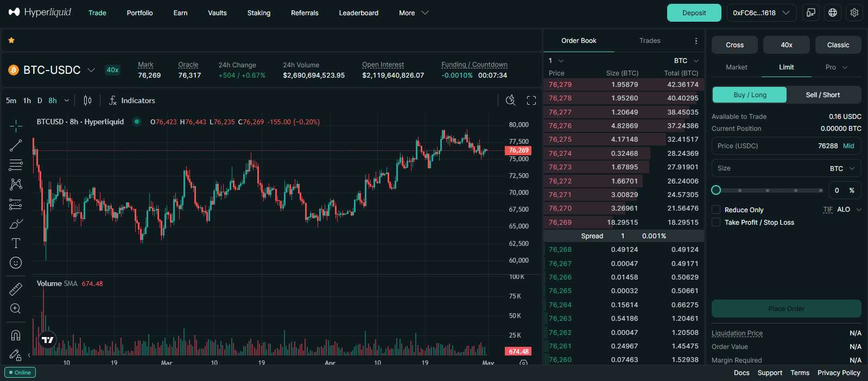Open the Fibonacci retracement tool

click(x=16, y=165)
